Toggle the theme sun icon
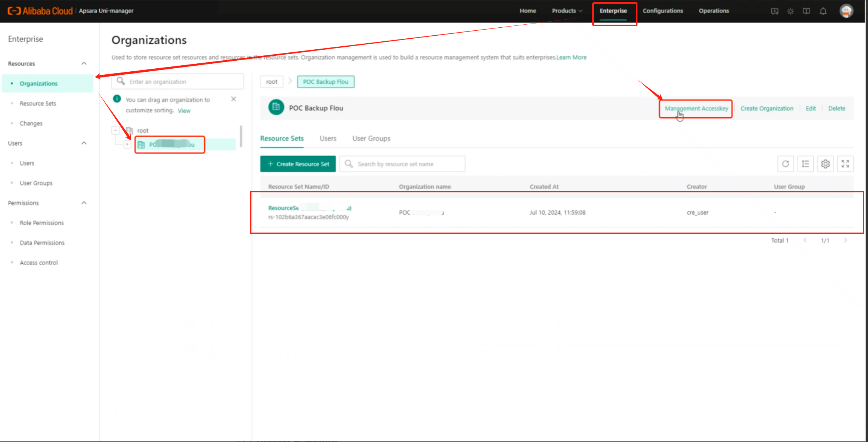The width and height of the screenshot is (868, 442). pyautogui.click(x=791, y=11)
